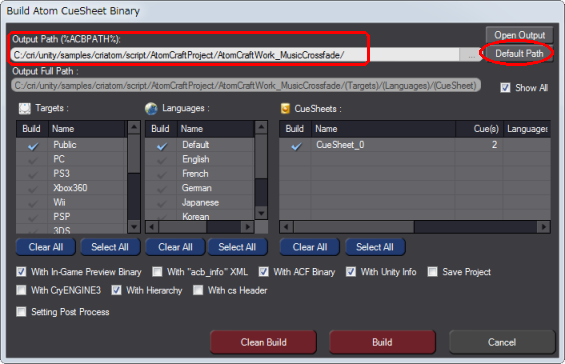The width and height of the screenshot is (565, 364).
Task: Click the Output Full Path field
Action: (246, 86)
